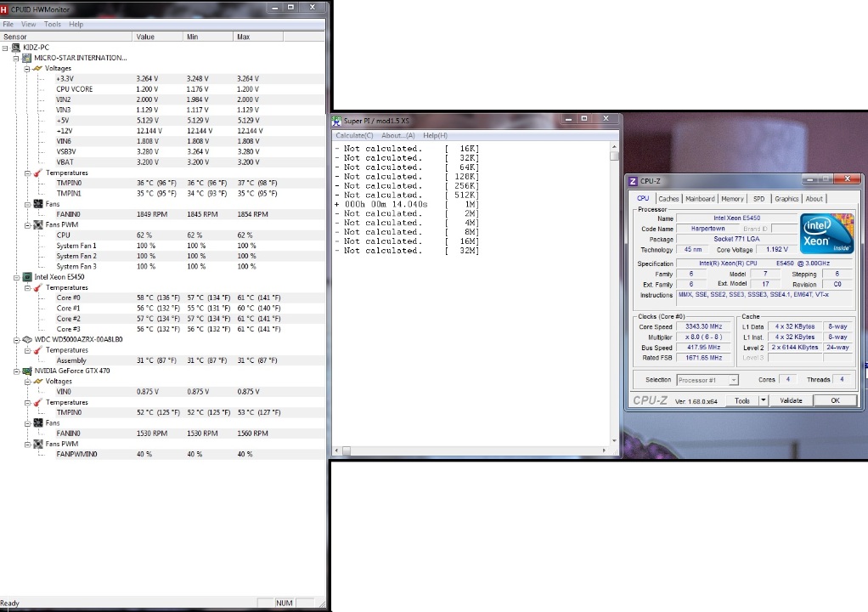Switch to CPU-Z About tab
The width and height of the screenshot is (868, 612).
(814, 199)
